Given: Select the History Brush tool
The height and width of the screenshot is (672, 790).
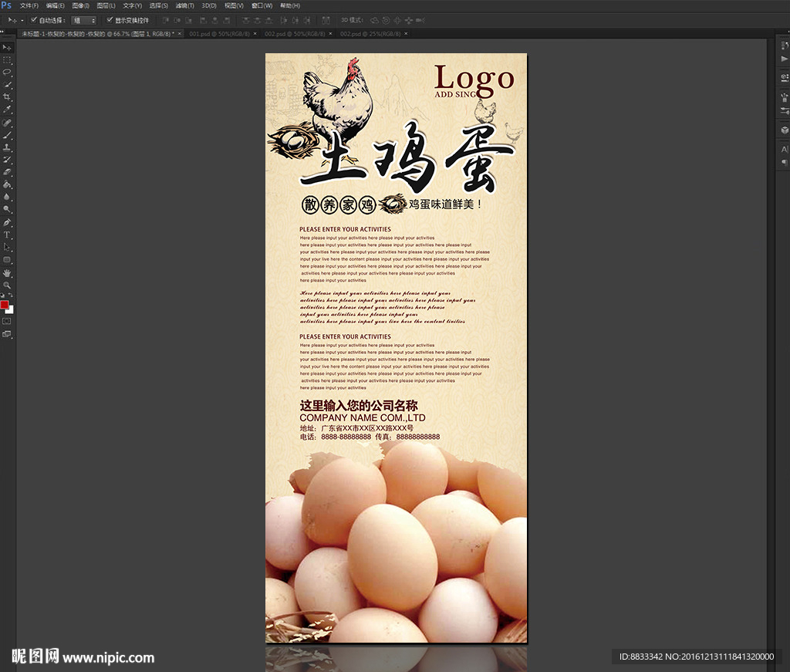Looking at the screenshot, I should 7,160.
